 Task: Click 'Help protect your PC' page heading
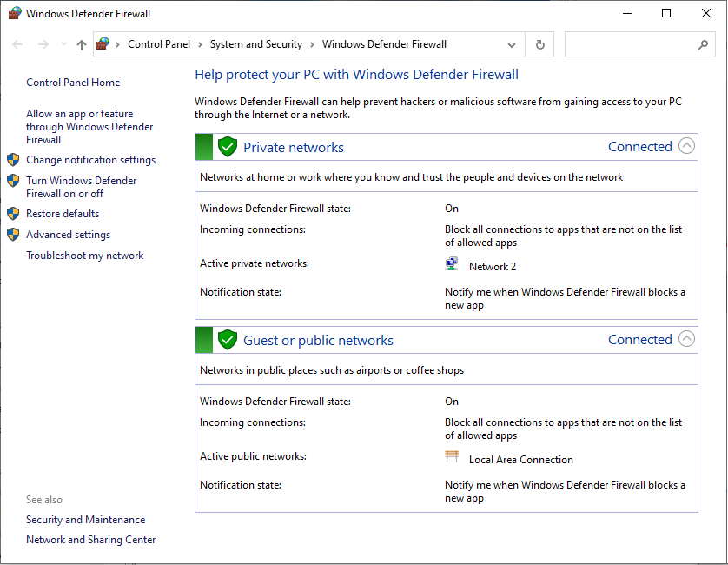tap(356, 75)
